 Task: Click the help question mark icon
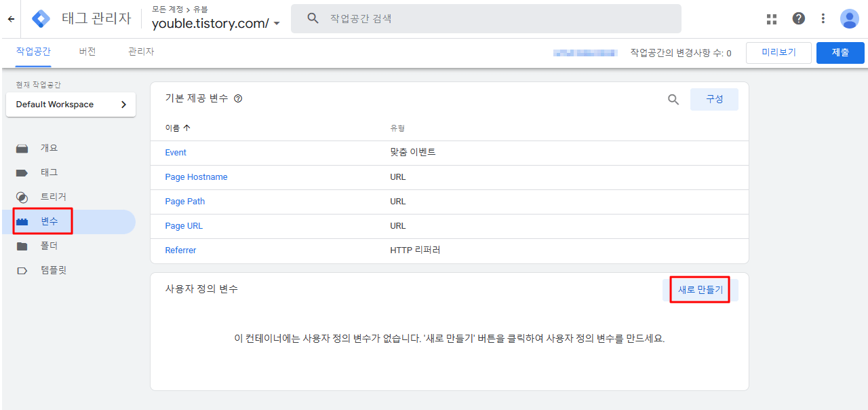798,18
